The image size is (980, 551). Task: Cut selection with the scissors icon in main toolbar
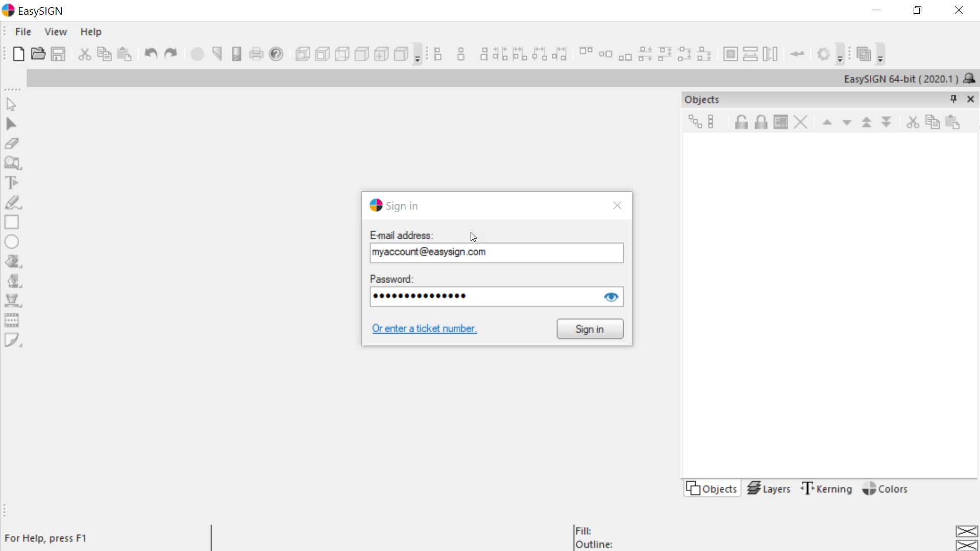[x=85, y=54]
